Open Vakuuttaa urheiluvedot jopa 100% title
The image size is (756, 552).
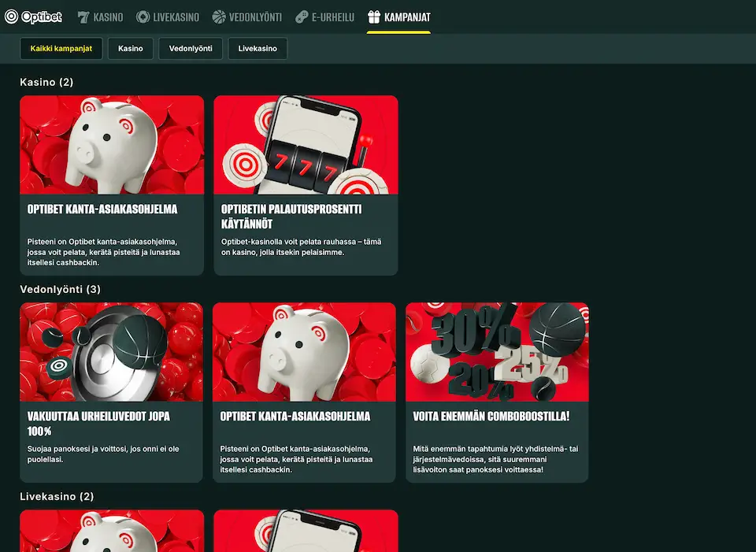(98, 424)
